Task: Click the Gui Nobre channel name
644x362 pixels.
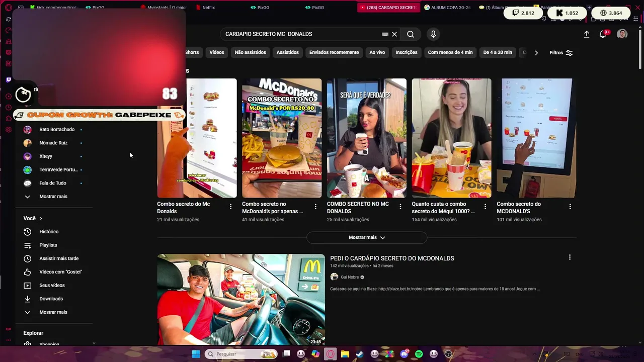Action: [x=350, y=277]
